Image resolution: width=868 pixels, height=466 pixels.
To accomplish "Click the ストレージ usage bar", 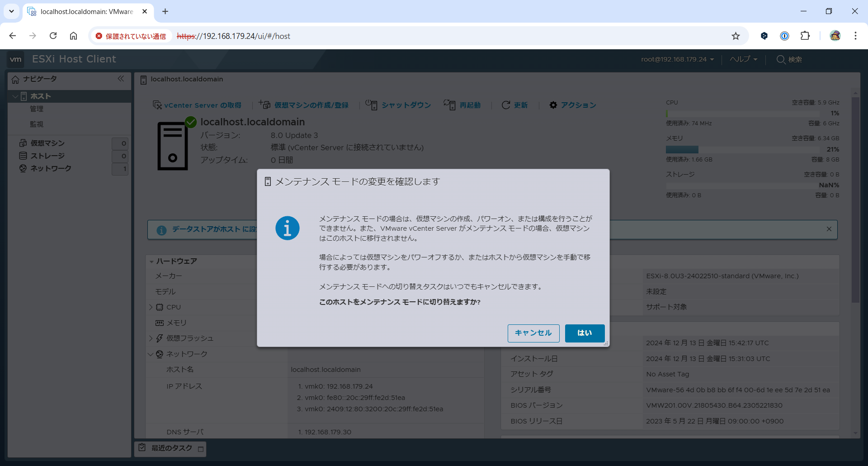I will tap(743, 185).
